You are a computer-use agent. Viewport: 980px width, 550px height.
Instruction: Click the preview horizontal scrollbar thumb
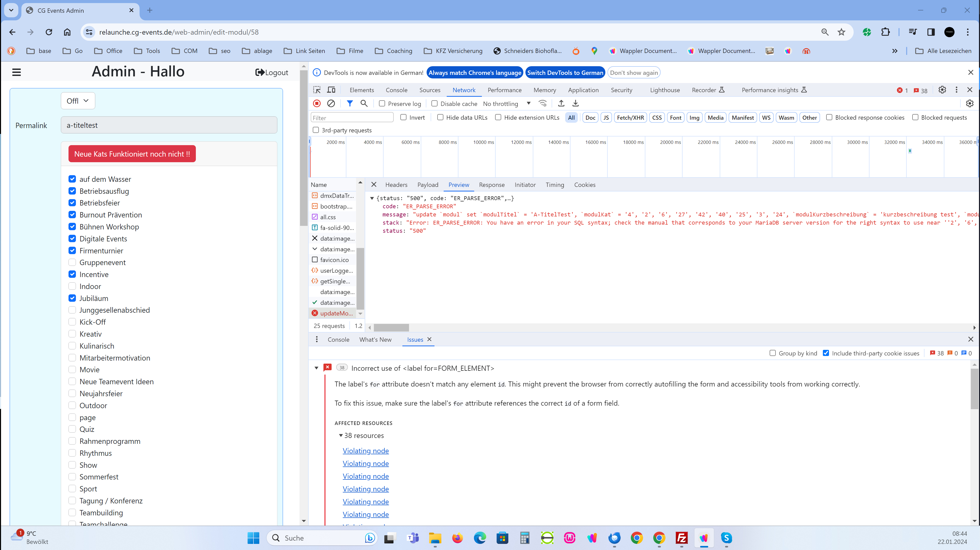point(391,327)
